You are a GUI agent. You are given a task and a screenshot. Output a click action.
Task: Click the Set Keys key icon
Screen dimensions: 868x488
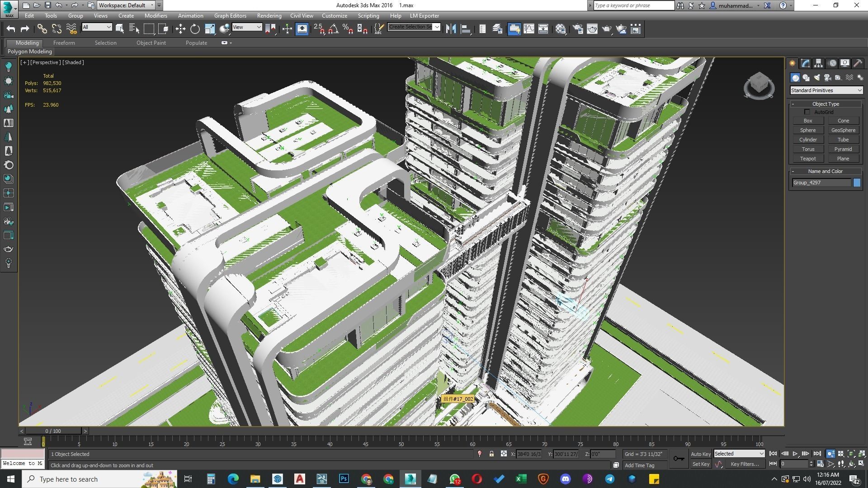(x=679, y=459)
